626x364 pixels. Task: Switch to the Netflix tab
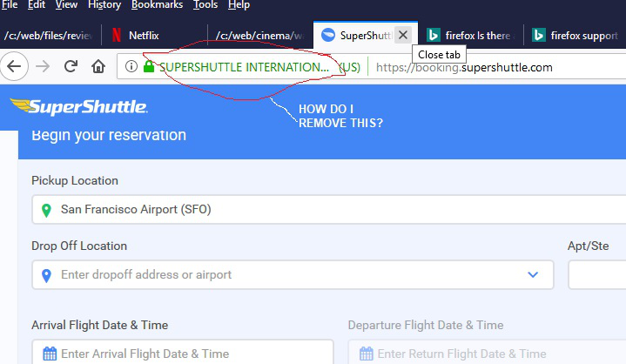(144, 36)
